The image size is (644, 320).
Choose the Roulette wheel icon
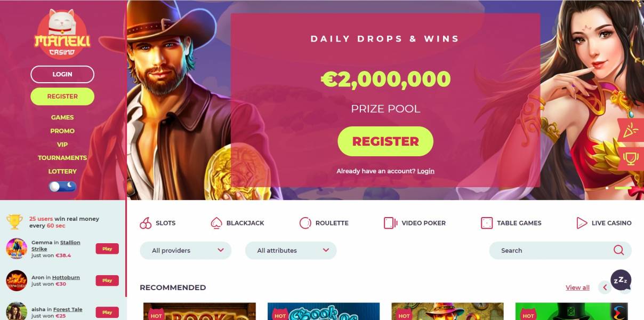(x=305, y=223)
